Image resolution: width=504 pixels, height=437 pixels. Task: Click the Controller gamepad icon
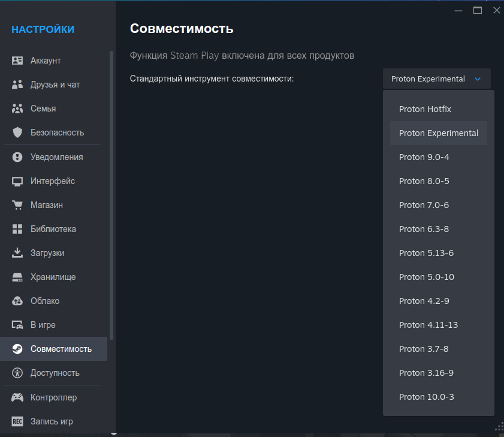coord(18,397)
